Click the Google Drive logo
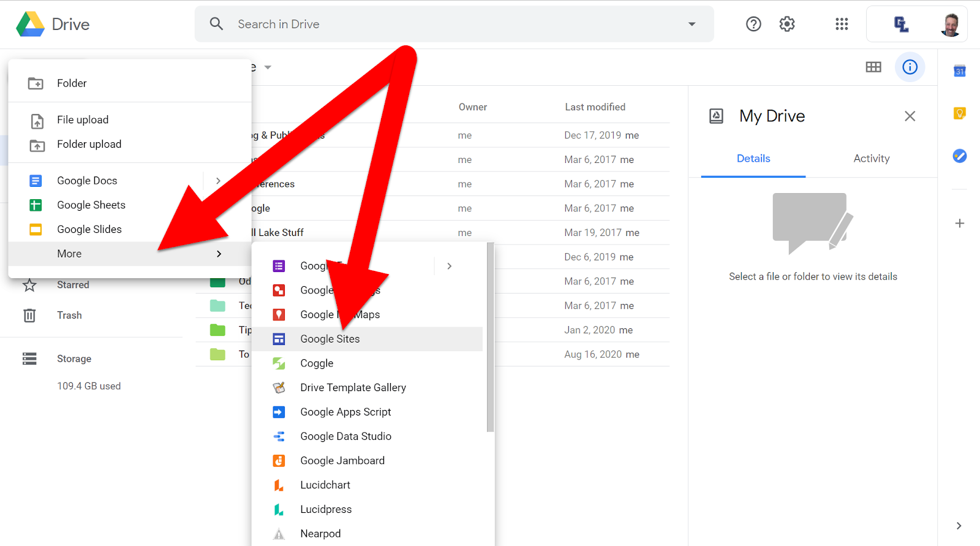The width and height of the screenshot is (980, 546). coord(31,25)
